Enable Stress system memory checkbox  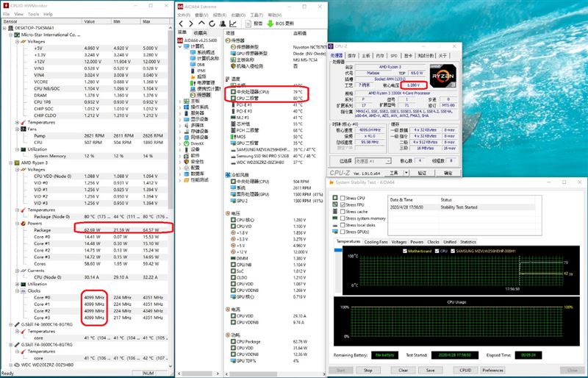pos(343,218)
